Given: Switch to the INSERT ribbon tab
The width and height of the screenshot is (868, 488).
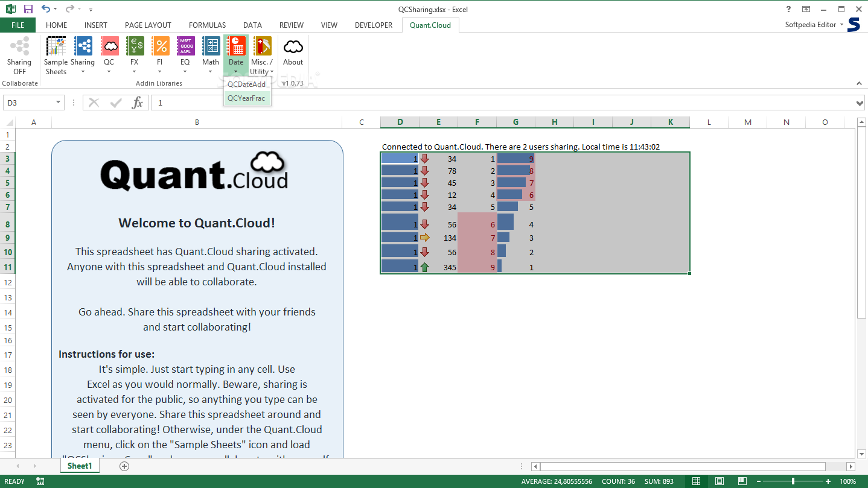Looking at the screenshot, I should click(96, 25).
